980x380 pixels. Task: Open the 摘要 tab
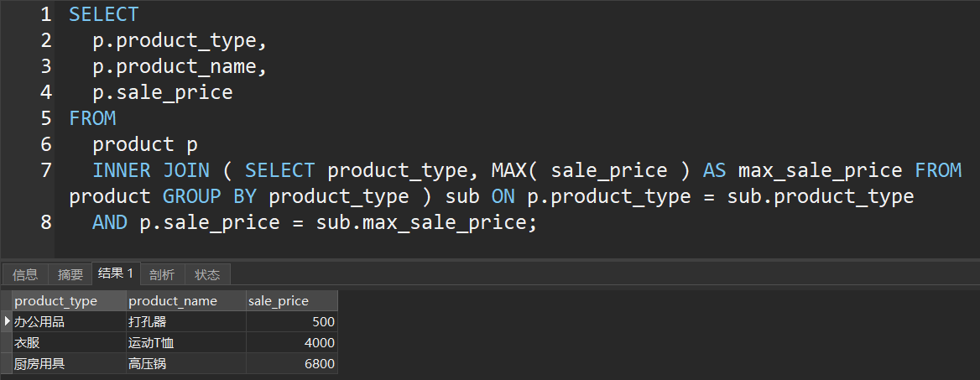pyautogui.click(x=70, y=274)
